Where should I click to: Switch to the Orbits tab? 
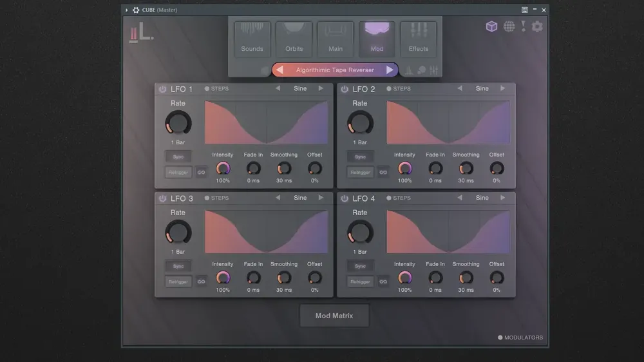294,39
